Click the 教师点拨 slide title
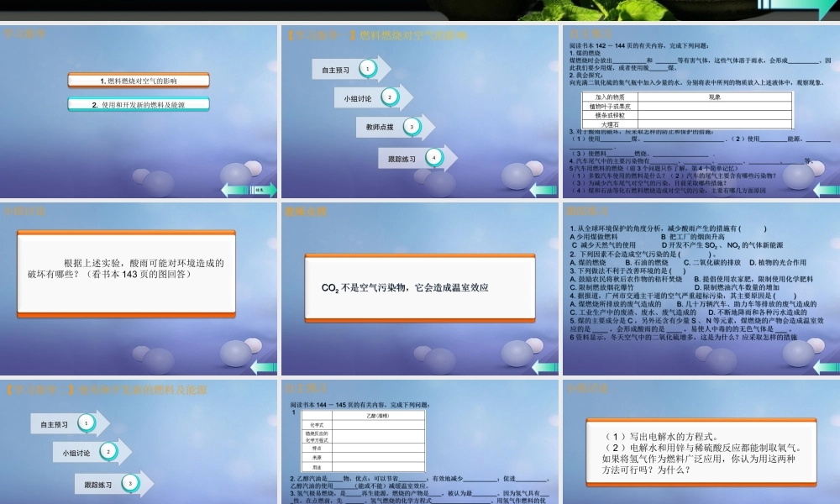The height and width of the screenshot is (504, 840). pos(306,212)
